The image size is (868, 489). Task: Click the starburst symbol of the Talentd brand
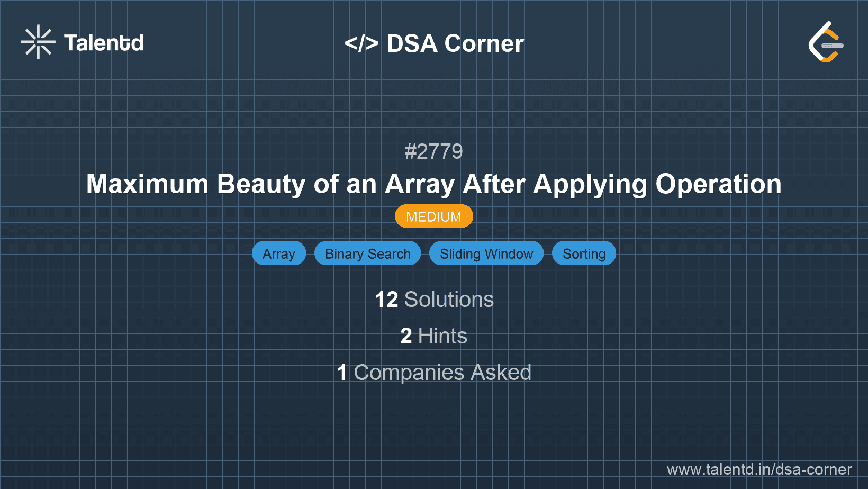tap(38, 41)
